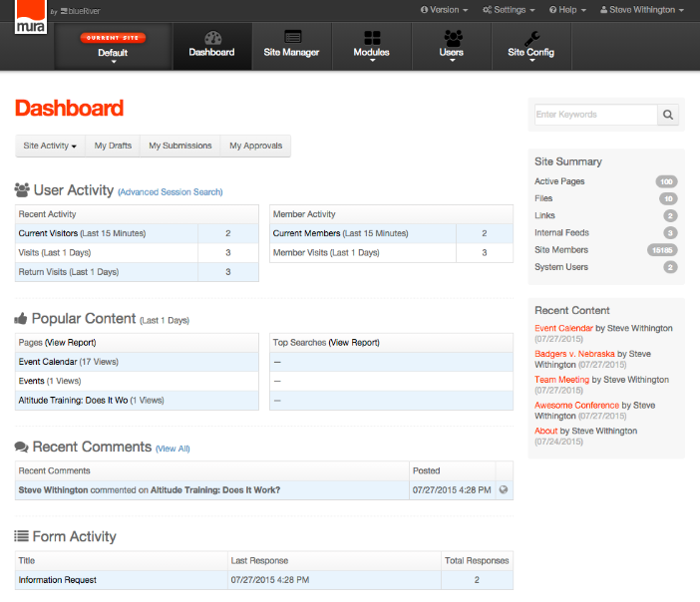The height and width of the screenshot is (602, 700).
Task: Click Current Visitors row link
Action: [x=48, y=233]
